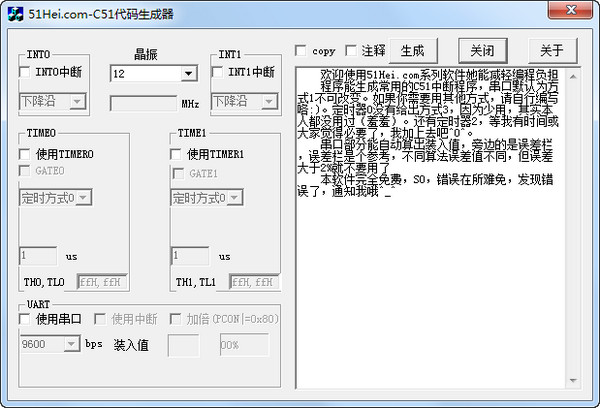Open the INT1 下降沿 trigger dropdown
This screenshot has height=408, width=600.
[x=244, y=101]
